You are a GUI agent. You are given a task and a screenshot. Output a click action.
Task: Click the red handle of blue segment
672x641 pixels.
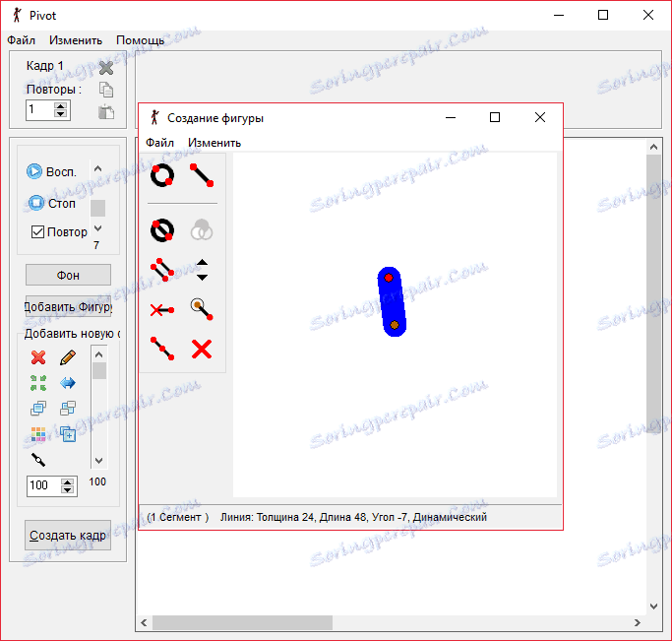tap(389, 278)
